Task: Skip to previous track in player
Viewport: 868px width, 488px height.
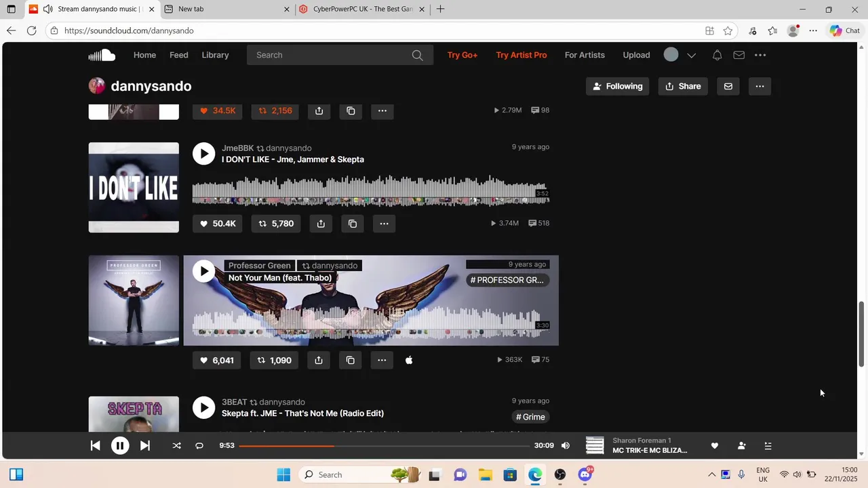Action: [x=96, y=445]
